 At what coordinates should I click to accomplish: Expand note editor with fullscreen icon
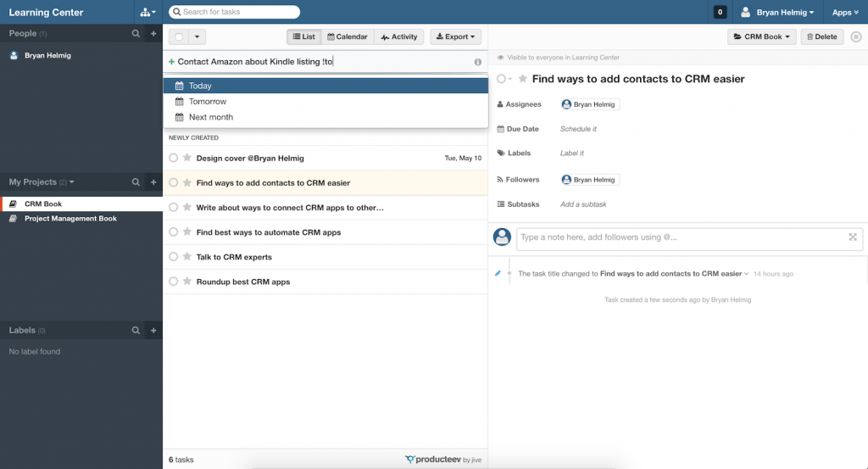click(853, 237)
